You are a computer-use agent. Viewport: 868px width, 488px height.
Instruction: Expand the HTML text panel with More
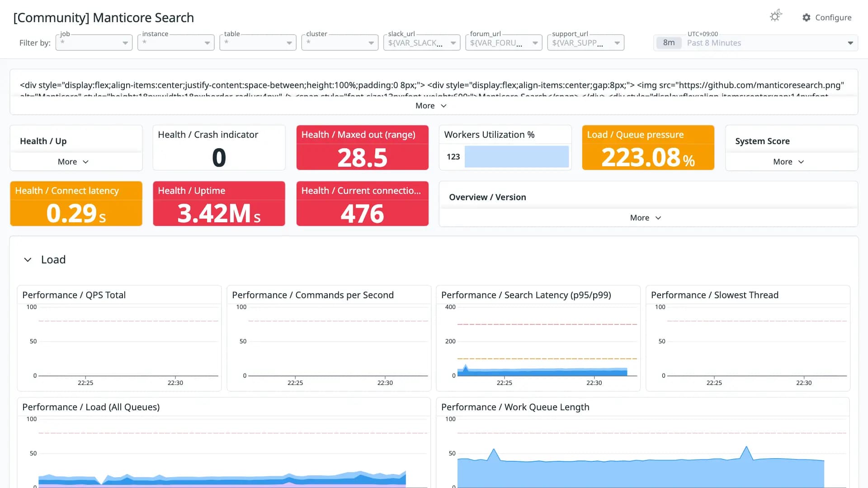tap(431, 106)
